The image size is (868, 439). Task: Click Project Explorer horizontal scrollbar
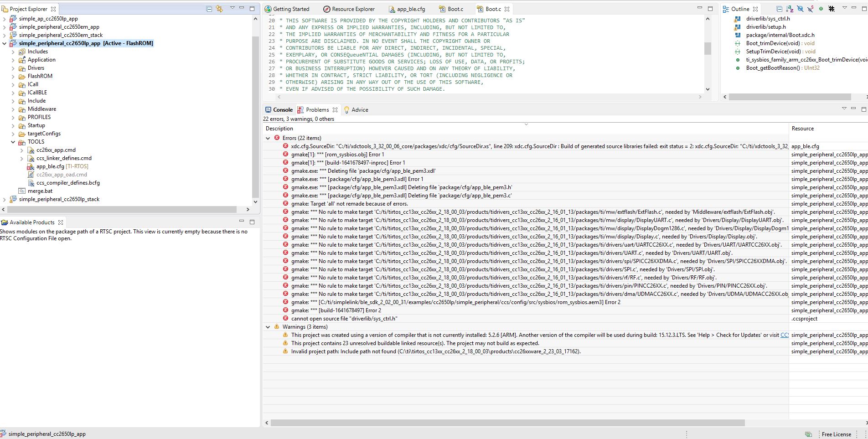coord(121,209)
